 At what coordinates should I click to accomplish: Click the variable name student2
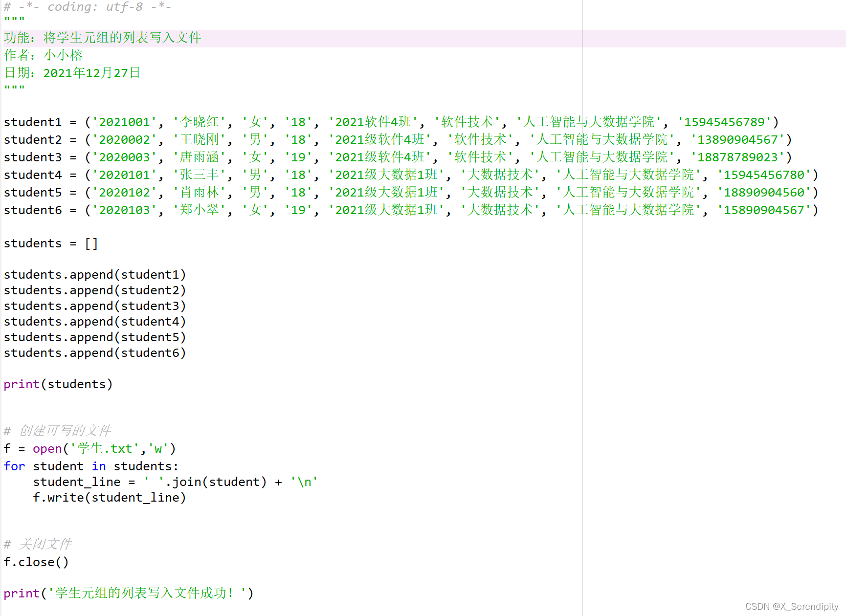(33, 139)
